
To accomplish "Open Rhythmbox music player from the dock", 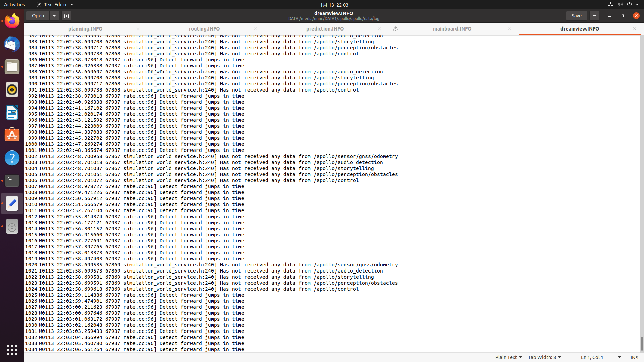I will (12, 89).
